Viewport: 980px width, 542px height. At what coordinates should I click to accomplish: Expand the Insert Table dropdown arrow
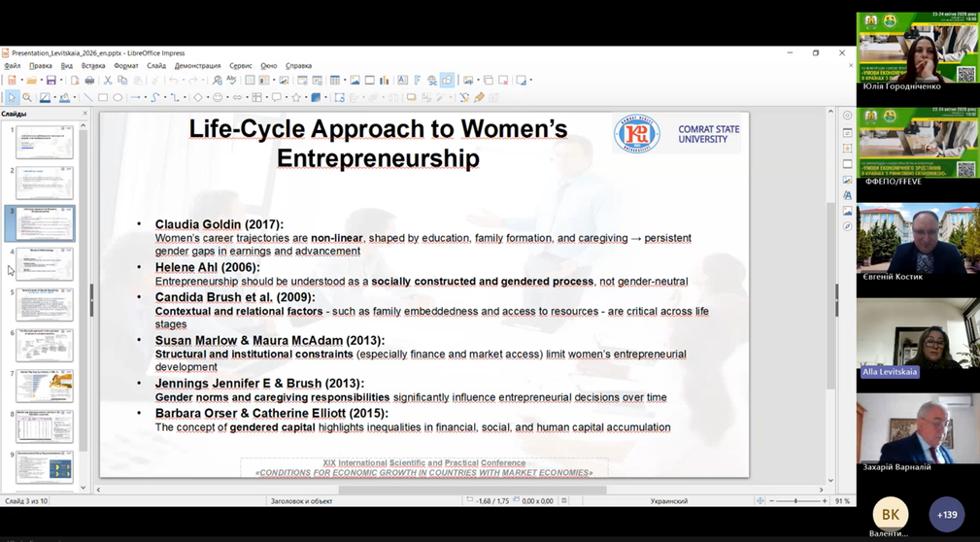coord(344,81)
